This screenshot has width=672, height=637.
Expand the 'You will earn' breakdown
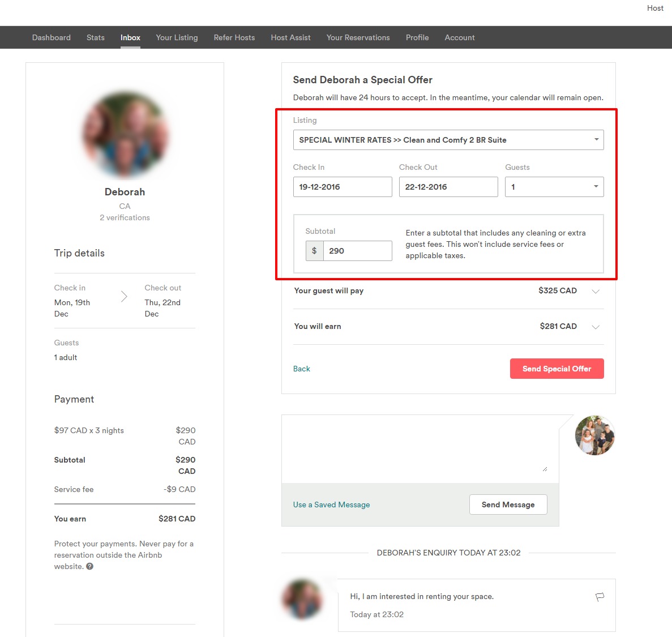point(595,327)
